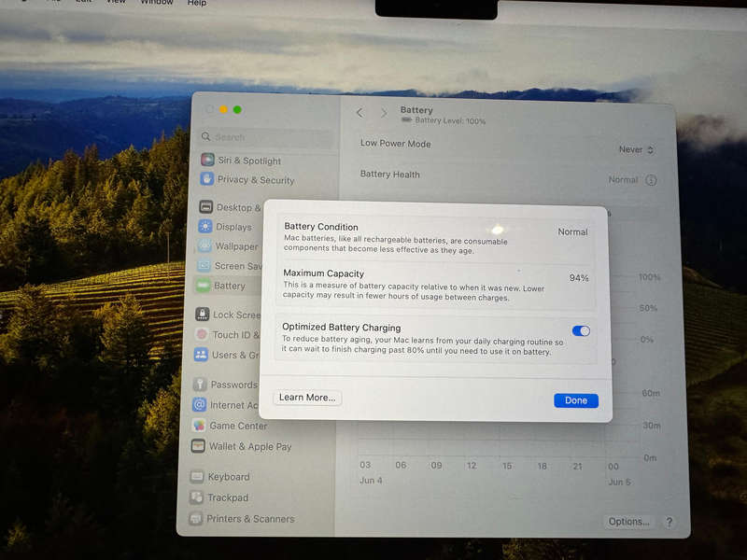The height and width of the screenshot is (560, 747).
Task: Click the 94% Maximum Capacity value
Action: tap(579, 277)
